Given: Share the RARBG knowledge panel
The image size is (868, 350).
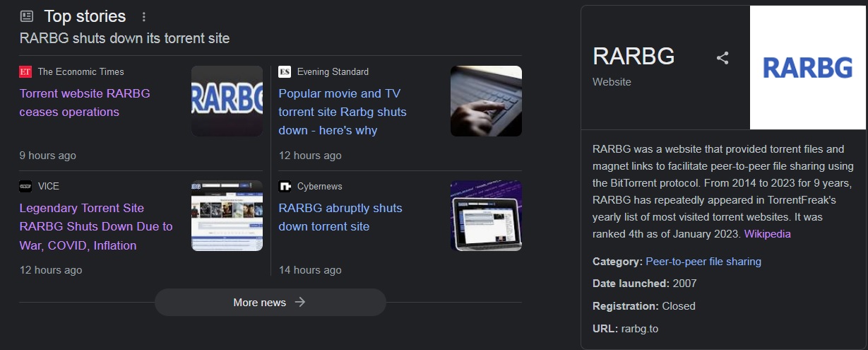Looking at the screenshot, I should pyautogui.click(x=723, y=58).
